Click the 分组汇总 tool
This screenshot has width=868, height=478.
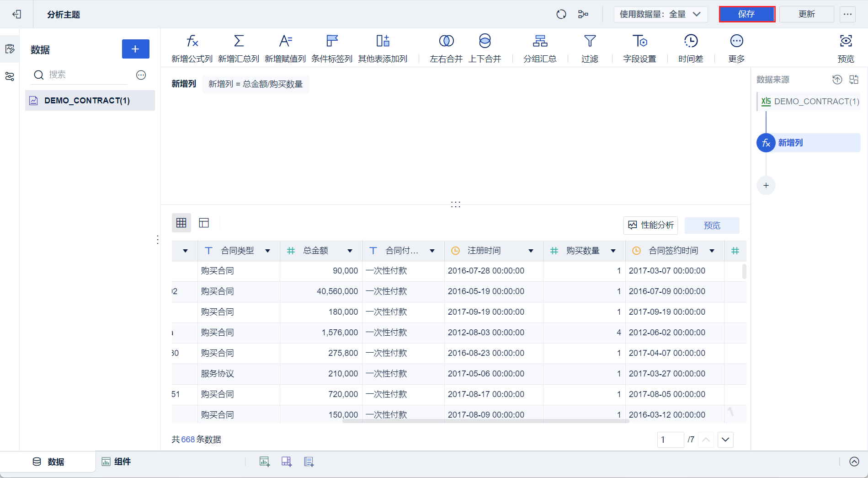pyautogui.click(x=540, y=48)
